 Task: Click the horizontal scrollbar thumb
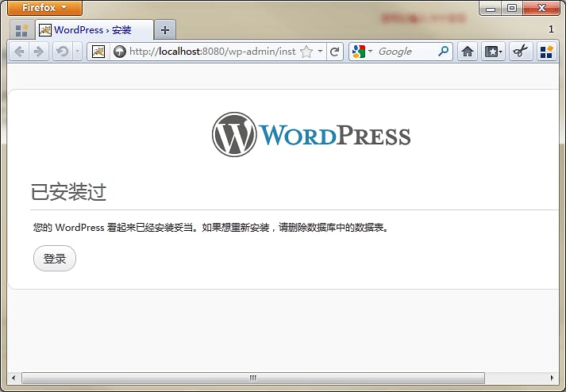[x=253, y=378]
